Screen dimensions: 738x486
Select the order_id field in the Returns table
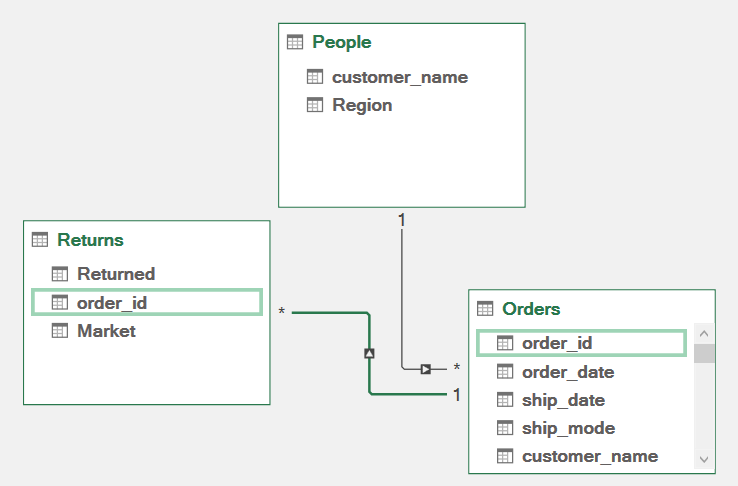(x=113, y=302)
